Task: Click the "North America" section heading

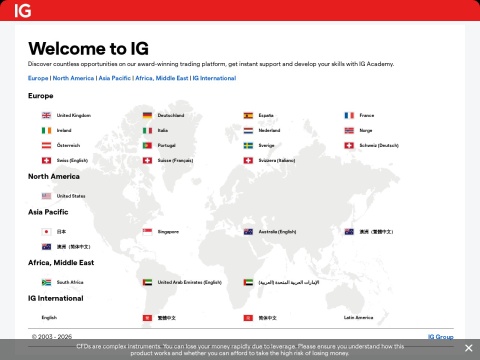Action: click(x=54, y=176)
